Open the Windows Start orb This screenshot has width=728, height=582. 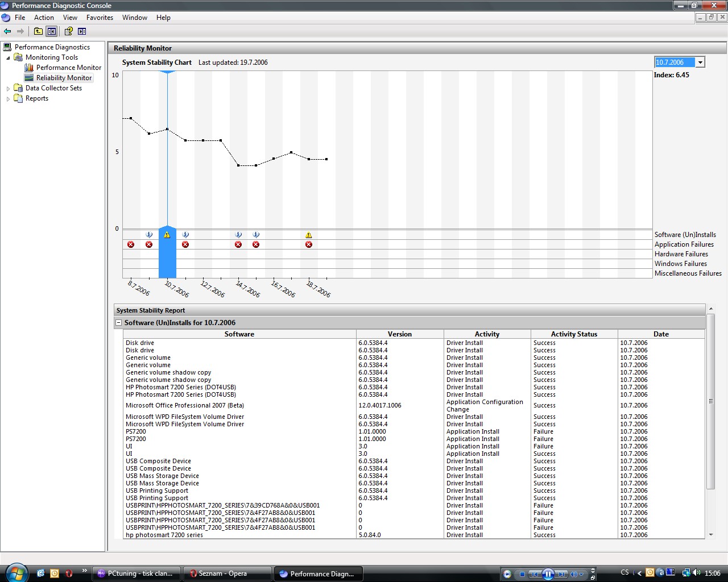click(x=16, y=572)
